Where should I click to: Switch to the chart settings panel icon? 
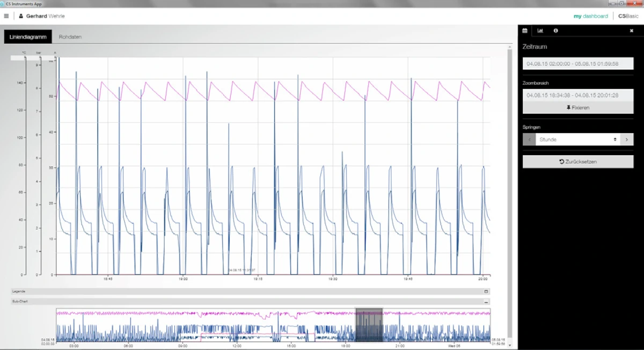point(540,31)
